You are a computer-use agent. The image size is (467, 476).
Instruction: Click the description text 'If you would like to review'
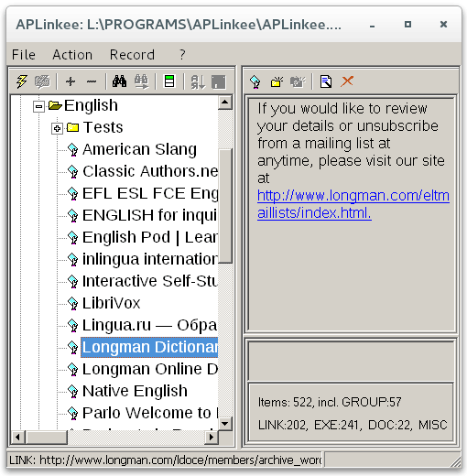click(x=342, y=109)
